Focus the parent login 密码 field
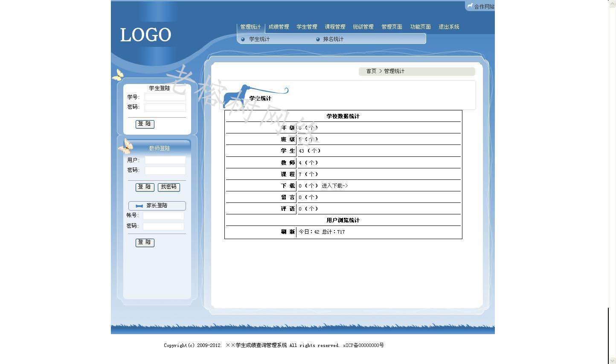 pyautogui.click(x=163, y=226)
